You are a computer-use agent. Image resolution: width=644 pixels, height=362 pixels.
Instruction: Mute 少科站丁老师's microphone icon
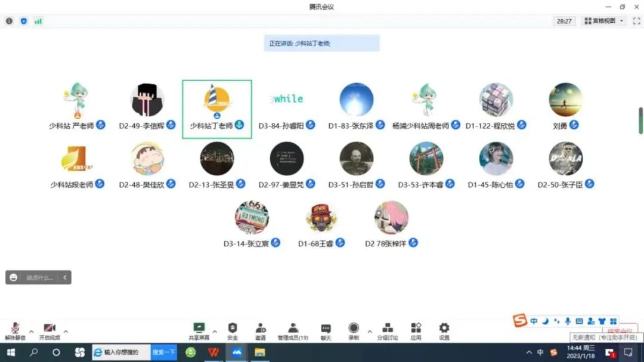(239, 125)
